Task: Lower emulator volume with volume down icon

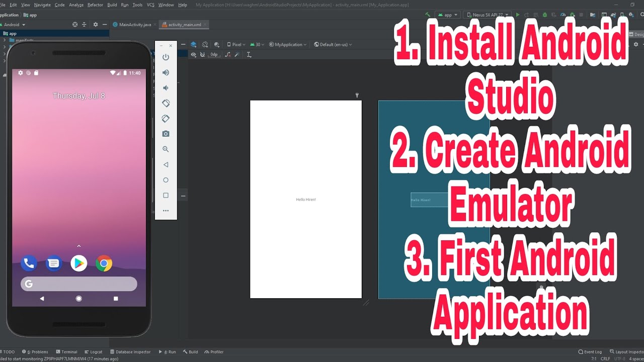Action: click(166, 88)
